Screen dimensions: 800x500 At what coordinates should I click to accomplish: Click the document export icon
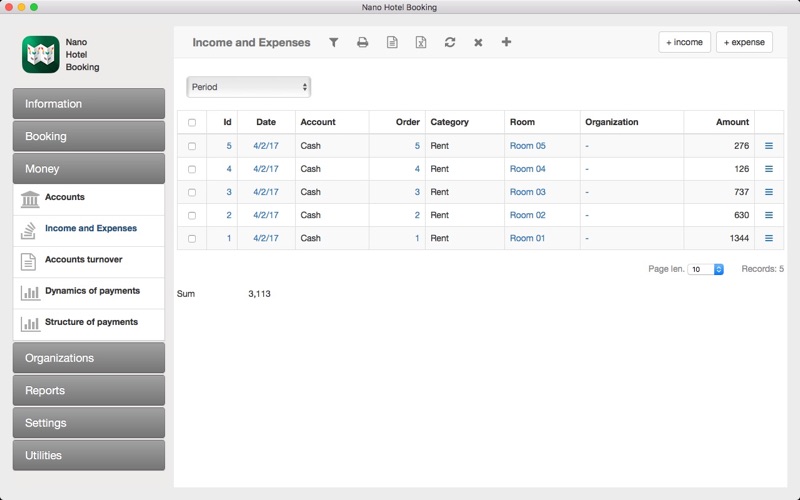pos(392,42)
